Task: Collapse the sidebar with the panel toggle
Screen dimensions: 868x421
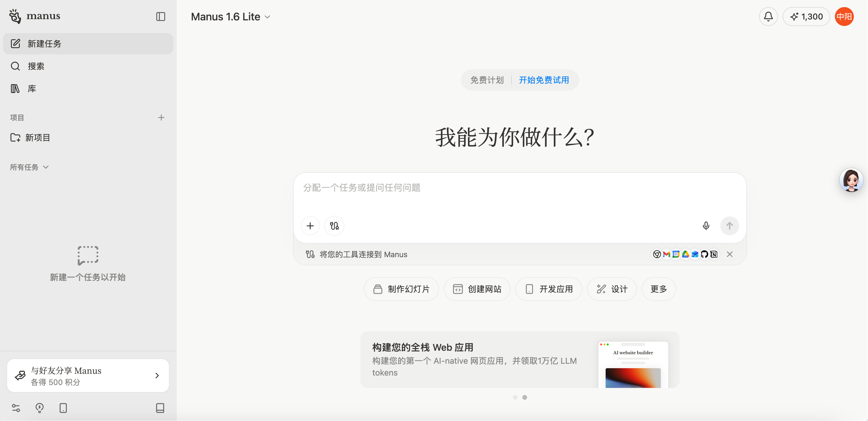Action: coord(161,17)
